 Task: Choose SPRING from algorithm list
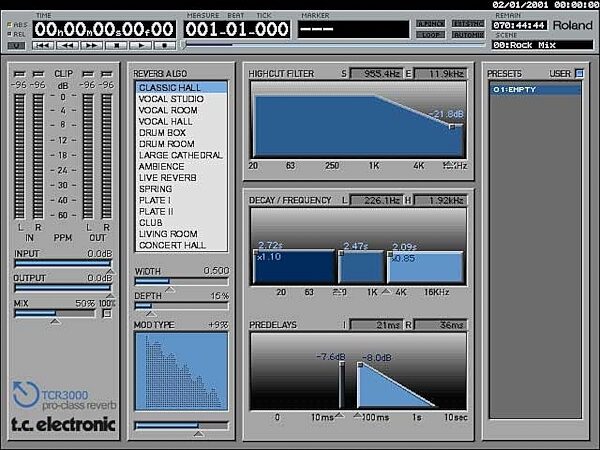point(181,189)
